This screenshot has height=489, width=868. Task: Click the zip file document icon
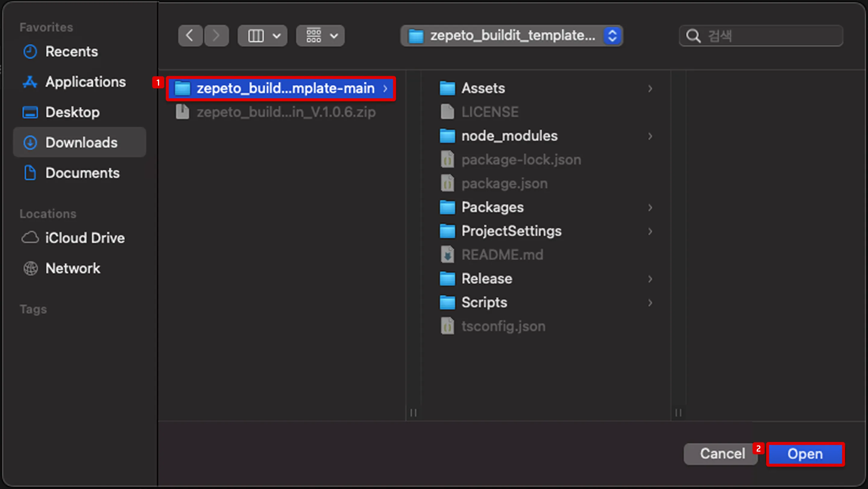coord(182,112)
